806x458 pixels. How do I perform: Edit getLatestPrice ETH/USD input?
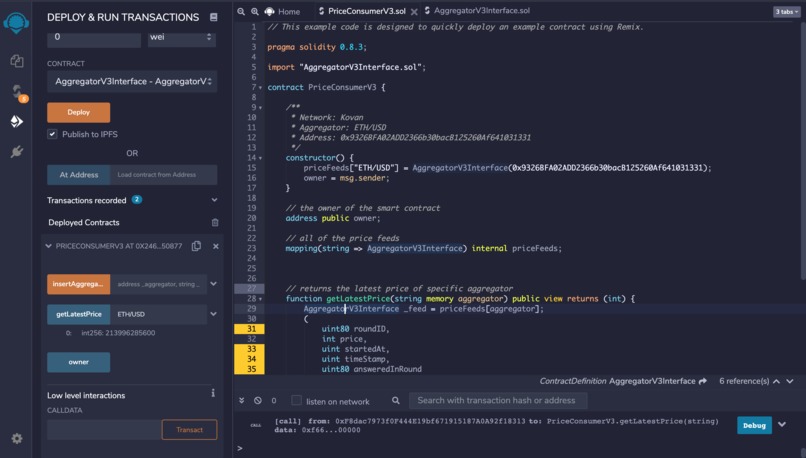[x=158, y=314]
